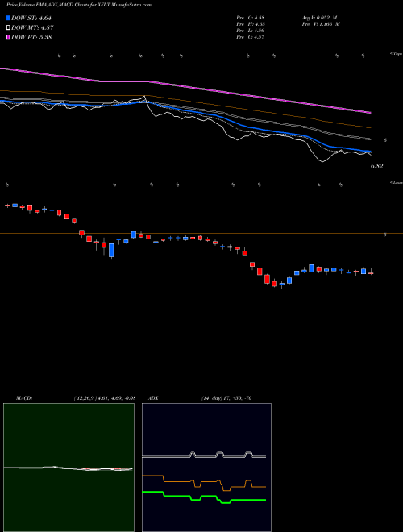The image size is (403, 532).
Task: Select the 'DOW PT: 5.38' legend label
Action: point(31,37)
